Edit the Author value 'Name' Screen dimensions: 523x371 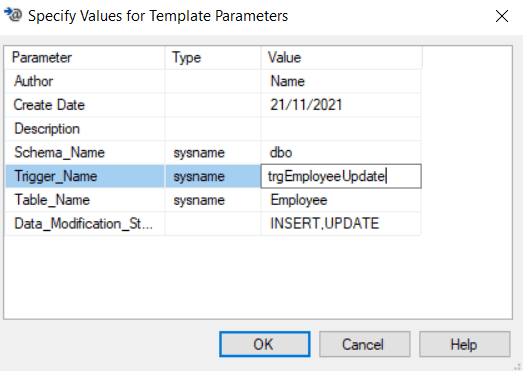341,81
